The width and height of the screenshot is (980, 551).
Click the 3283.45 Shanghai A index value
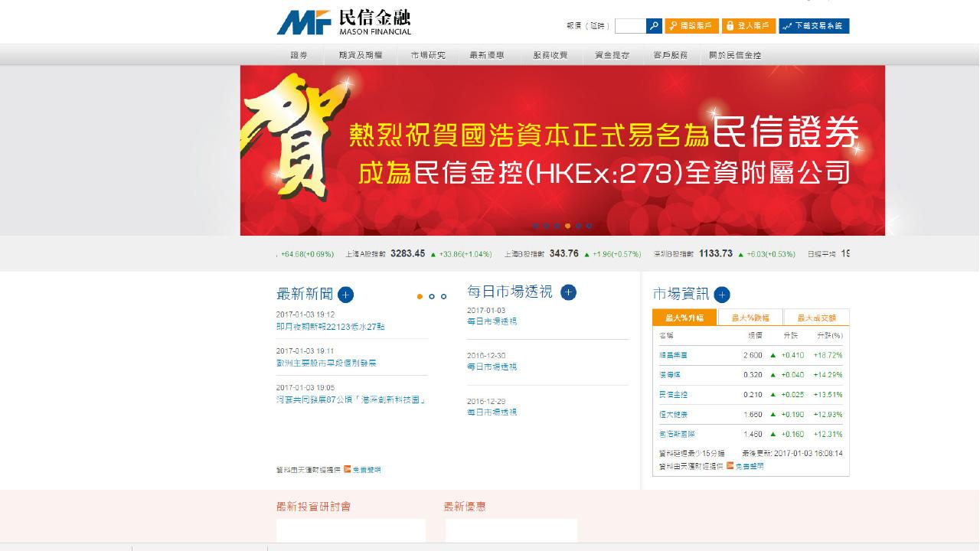point(407,253)
